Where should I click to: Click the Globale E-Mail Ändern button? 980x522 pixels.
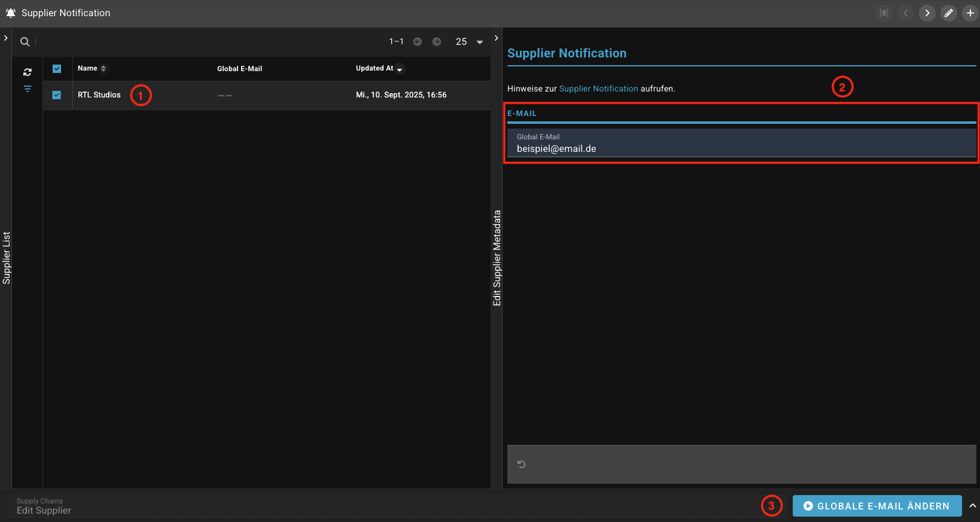point(876,506)
